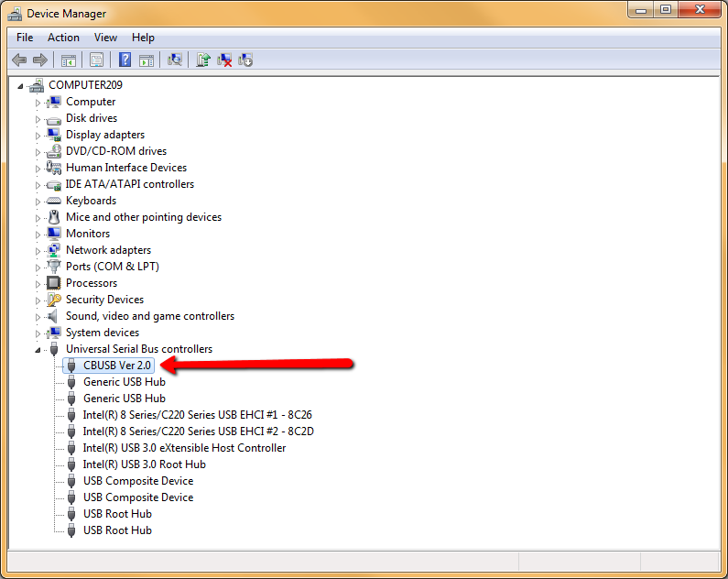Expand the Ports (COM & LPT) category
This screenshot has height=579, width=728.
(x=38, y=267)
